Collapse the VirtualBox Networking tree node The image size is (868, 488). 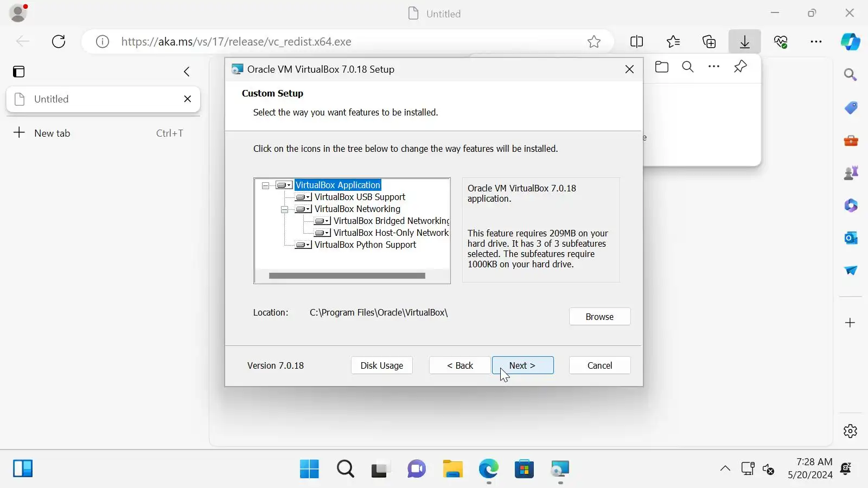(x=284, y=209)
